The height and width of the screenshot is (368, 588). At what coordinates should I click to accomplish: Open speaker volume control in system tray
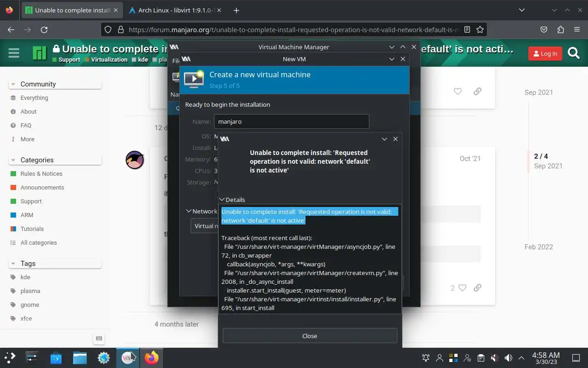click(508, 358)
